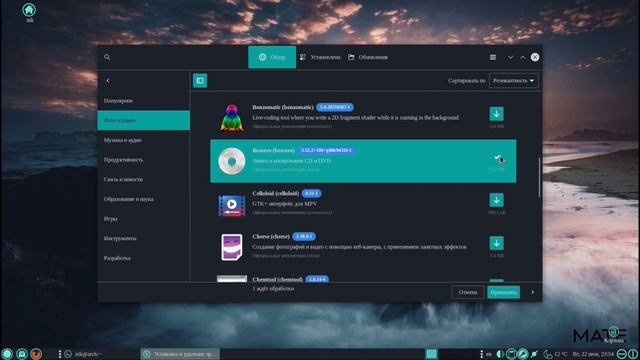Click the Cheese app icon
The width and height of the screenshot is (640, 360).
point(231,247)
